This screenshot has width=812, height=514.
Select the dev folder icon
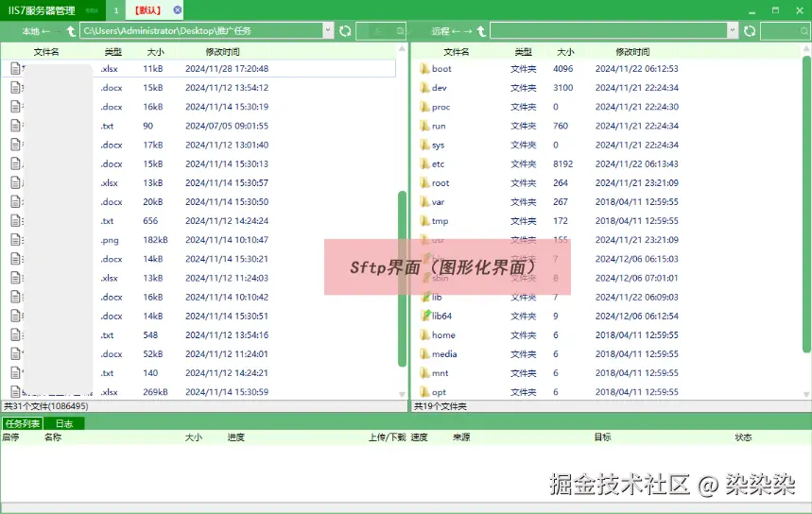click(424, 88)
